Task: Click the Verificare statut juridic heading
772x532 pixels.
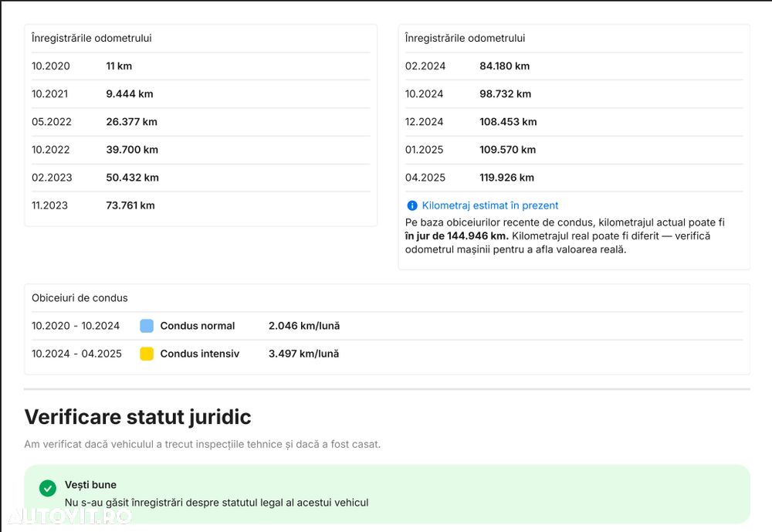Action: point(138,417)
